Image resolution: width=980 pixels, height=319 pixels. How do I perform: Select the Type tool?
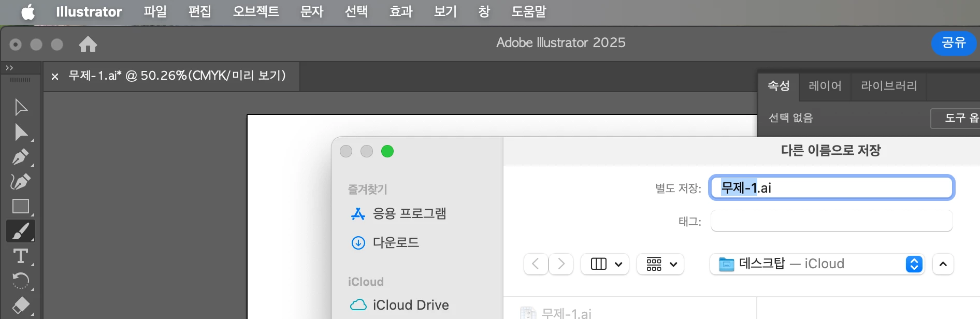(x=21, y=256)
